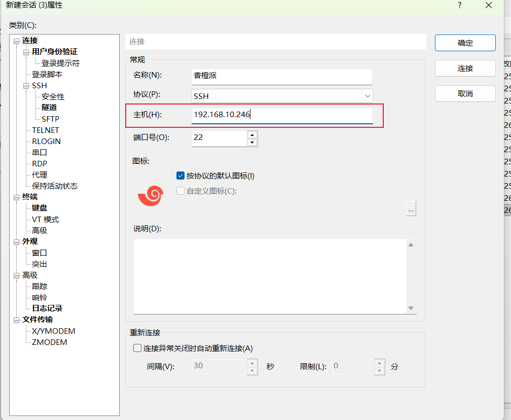Enable 按协议的默认图标 checkbox
The image size is (511, 420).
pos(180,176)
